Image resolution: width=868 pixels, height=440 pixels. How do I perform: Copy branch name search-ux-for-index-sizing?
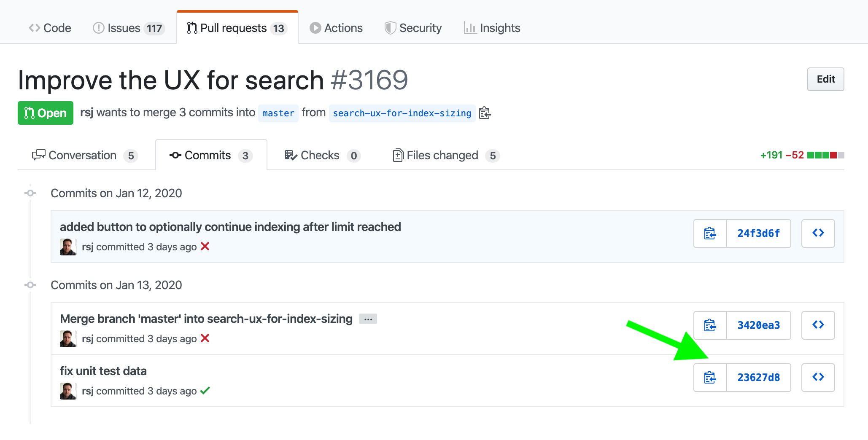pyautogui.click(x=485, y=113)
